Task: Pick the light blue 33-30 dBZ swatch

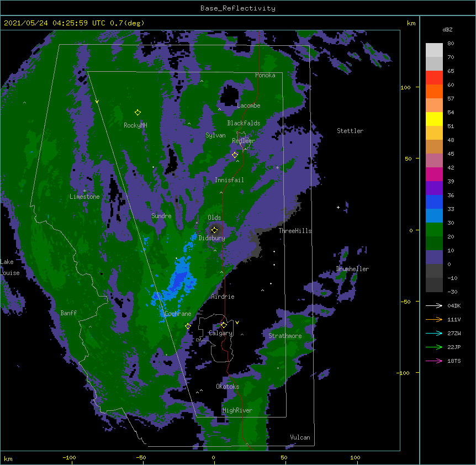Action: tap(434, 216)
